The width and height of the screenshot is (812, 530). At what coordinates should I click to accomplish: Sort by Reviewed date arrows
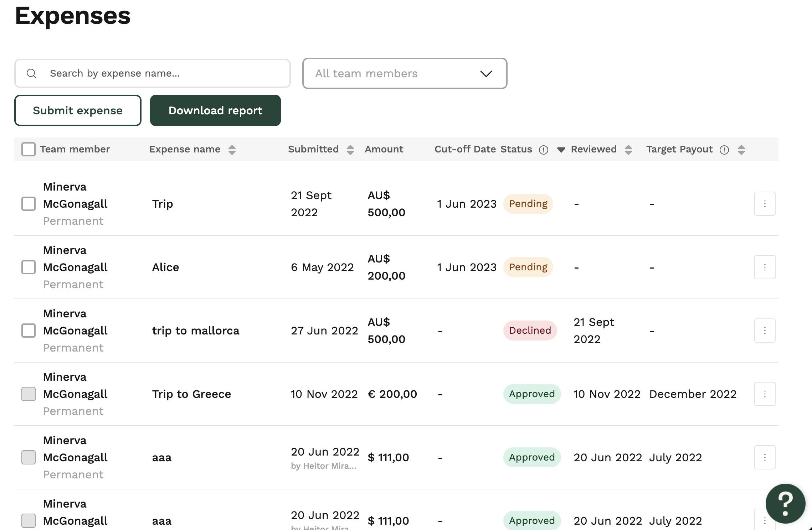click(x=628, y=150)
